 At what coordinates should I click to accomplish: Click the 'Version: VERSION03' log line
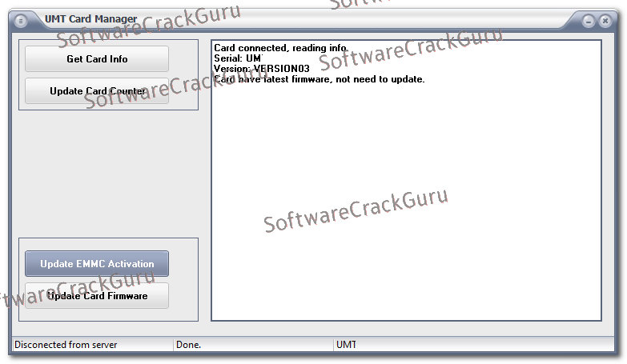(262, 69)
